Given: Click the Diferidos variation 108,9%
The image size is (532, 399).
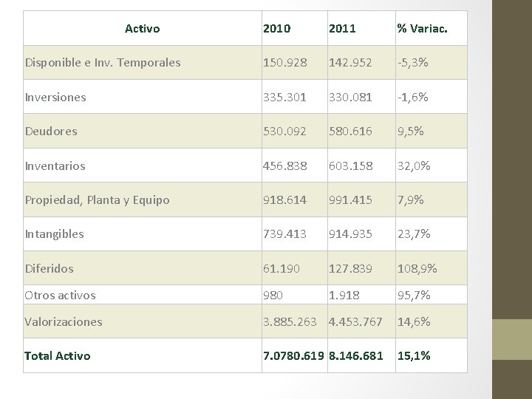Looking at the screenshot, I should coord(417,269).
